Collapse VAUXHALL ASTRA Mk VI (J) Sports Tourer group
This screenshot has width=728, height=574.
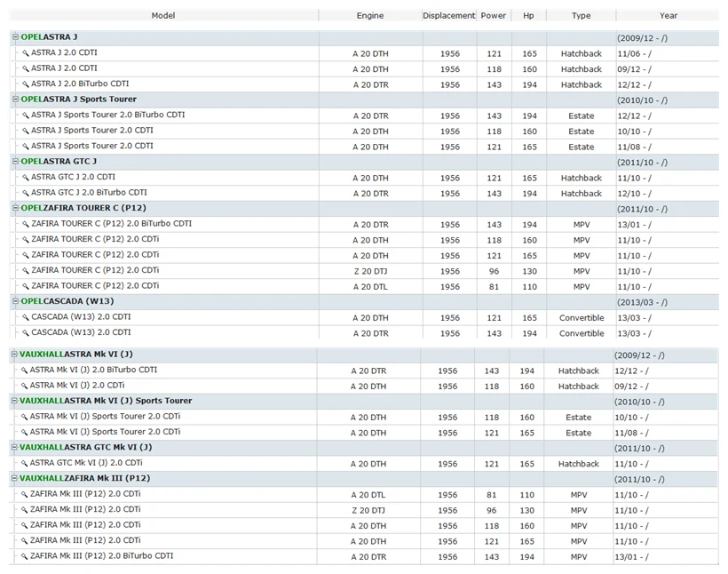pyautogui.click(x=14, y=401)
